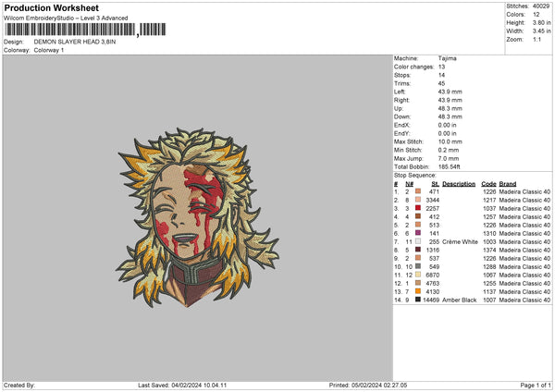The height and width of the screenshot is (392, 555).
Task: Click the color swatch in stop row 1
Action: click(418, 191)
